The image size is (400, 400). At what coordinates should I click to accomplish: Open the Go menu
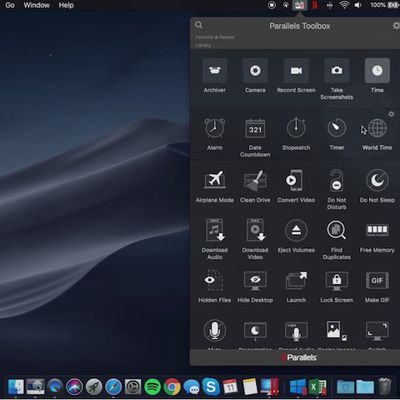click(10, 5)
